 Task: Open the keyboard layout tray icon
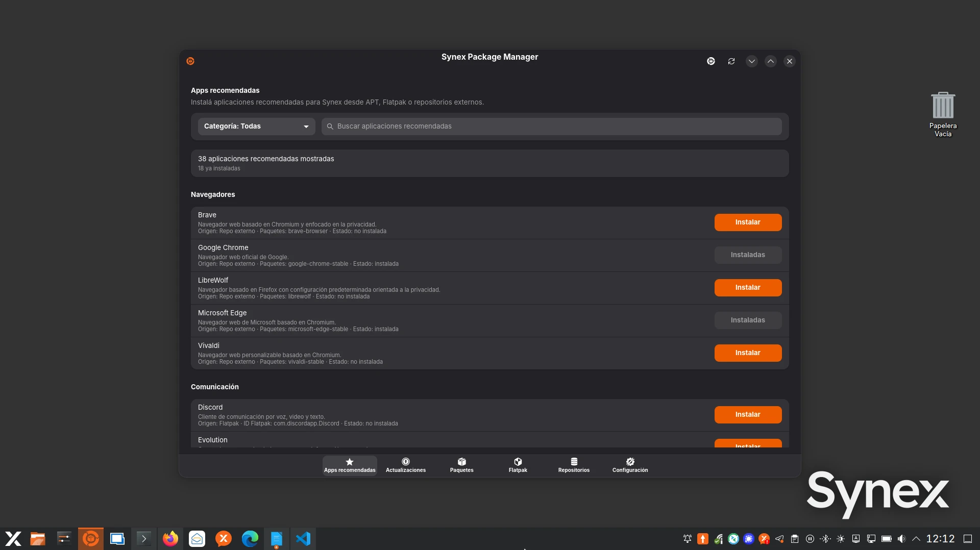pyautogui.click(x=856, y=539)
